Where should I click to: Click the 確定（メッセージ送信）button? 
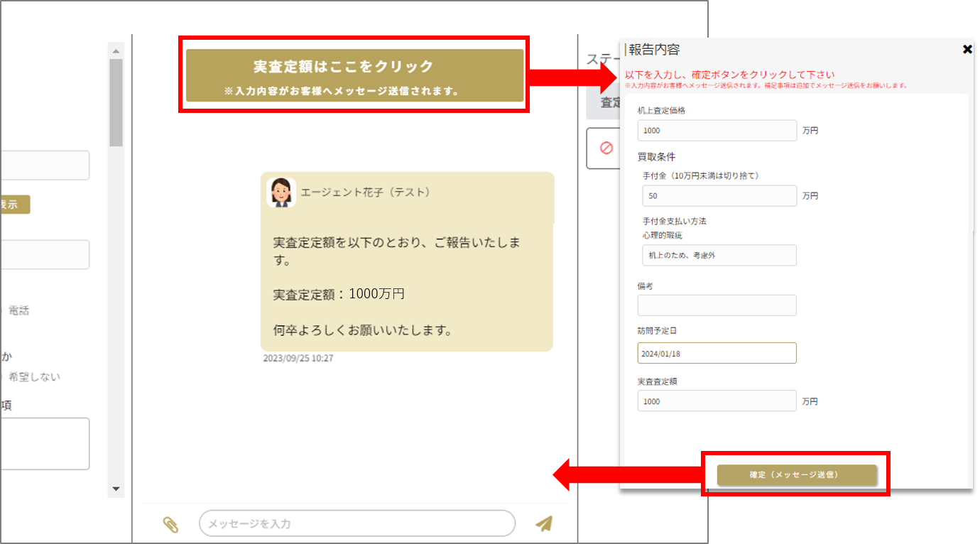pos(797,475)
